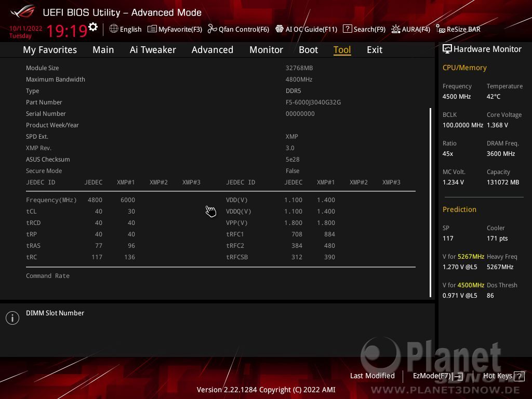This screenshot has height=399, width=532.
Task: Select the ASUS Checksum row
Action: point(220,159)
